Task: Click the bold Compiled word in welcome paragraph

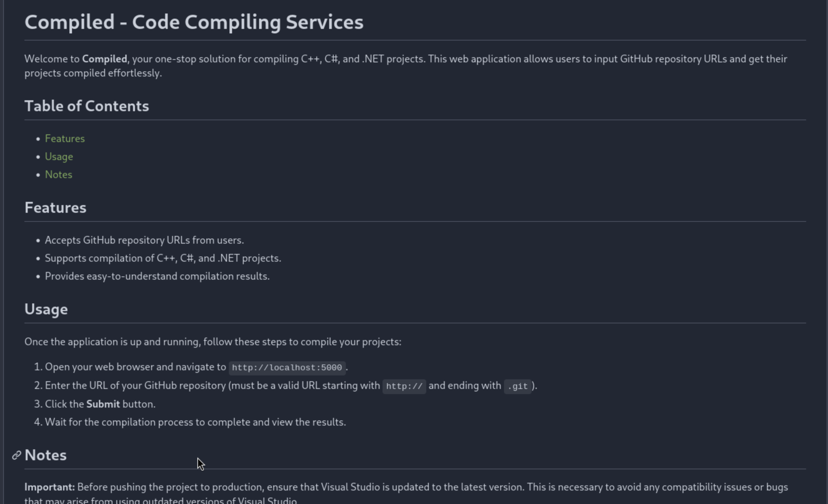Action: pyautogui.click(x=104, y=59)
